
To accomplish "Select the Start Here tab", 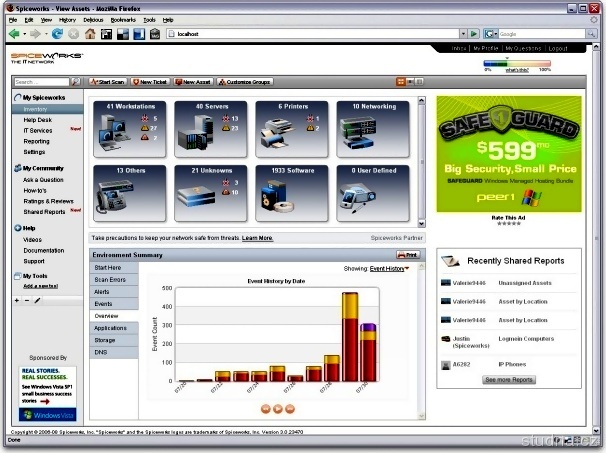I will coord(114,267).
